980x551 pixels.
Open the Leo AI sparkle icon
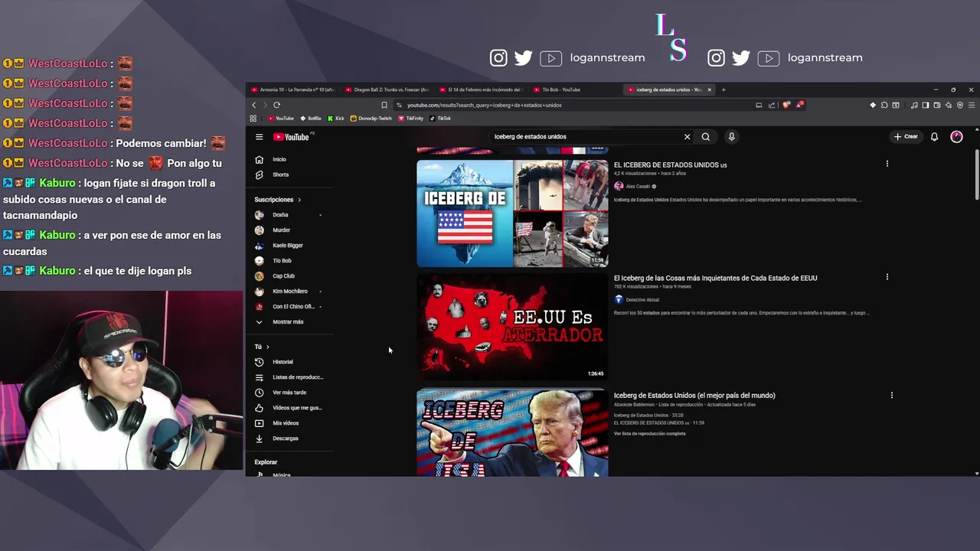(948, 105)
